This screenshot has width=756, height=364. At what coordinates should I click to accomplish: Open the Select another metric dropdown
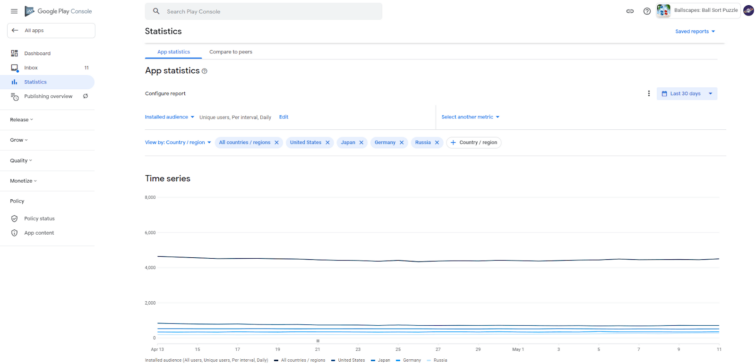(x=470, y=117)
